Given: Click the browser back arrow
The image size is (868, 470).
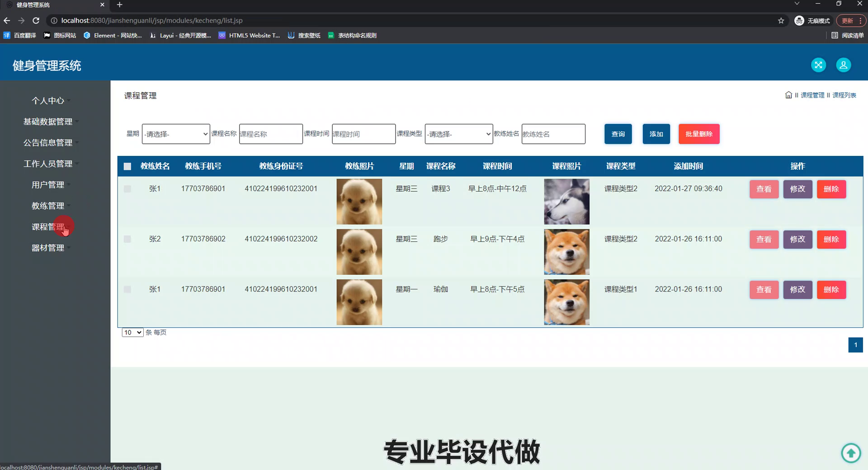Looking at the screenshot, I should 7,20.
